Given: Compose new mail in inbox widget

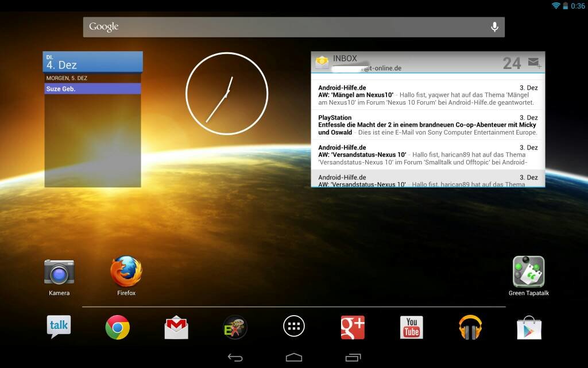Looking at the screenshot, I should (x=534, y=62).
